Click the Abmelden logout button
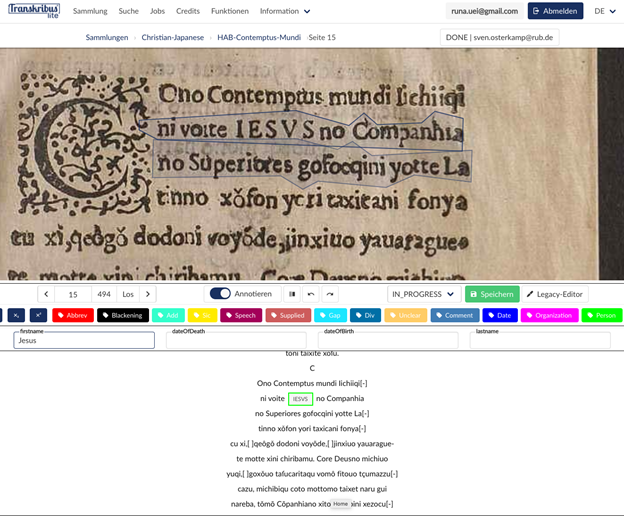 (x=555, y=11)
